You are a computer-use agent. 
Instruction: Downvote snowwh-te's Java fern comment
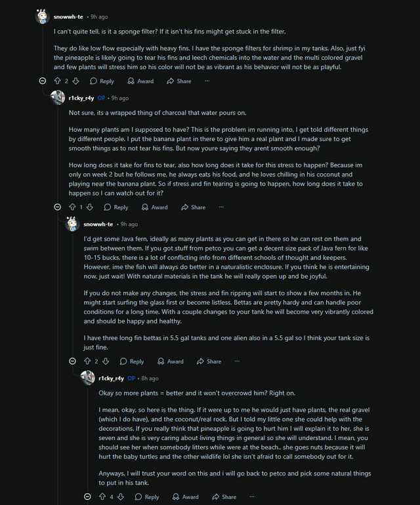click(x=106, y=361)
